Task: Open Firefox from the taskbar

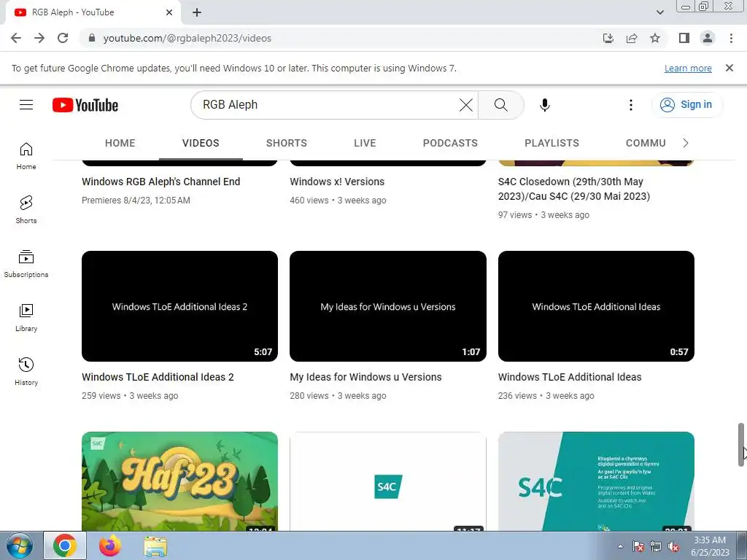Action: (x=110, y=545)
